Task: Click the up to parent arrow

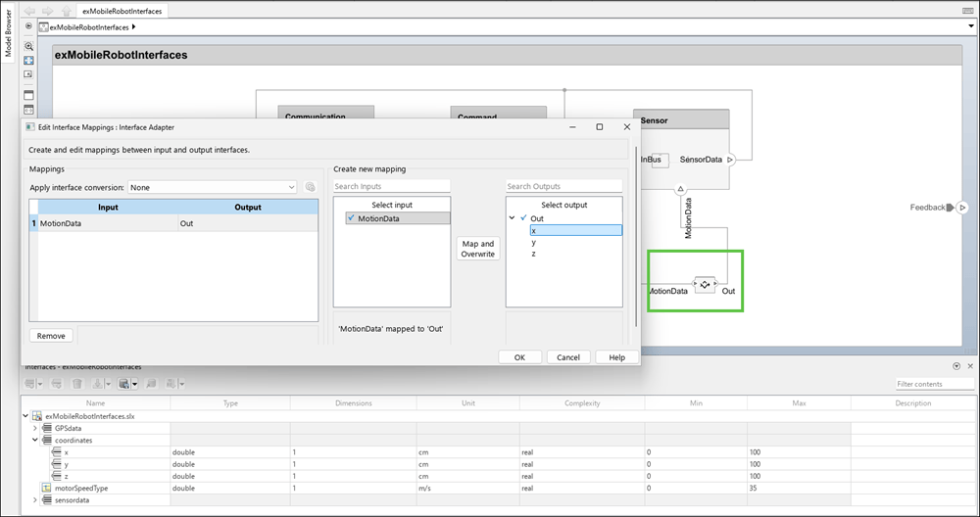Action: (x=67, y=11)
